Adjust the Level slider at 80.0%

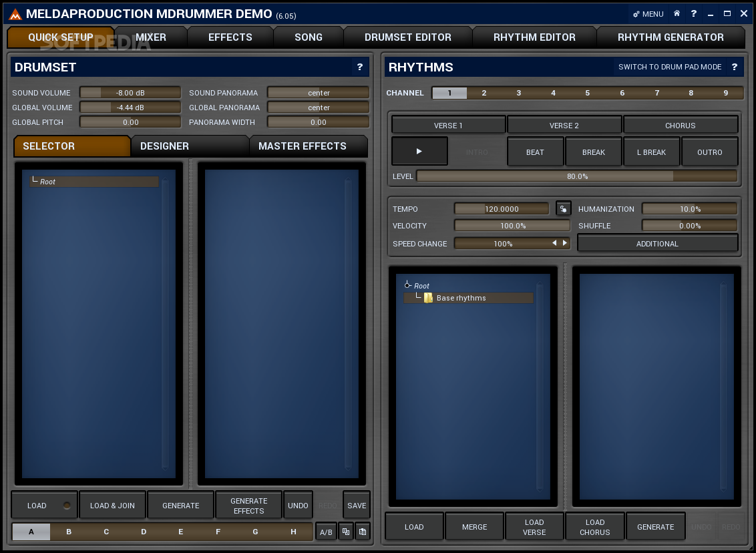pyautogui.click(x=576, y=176)
